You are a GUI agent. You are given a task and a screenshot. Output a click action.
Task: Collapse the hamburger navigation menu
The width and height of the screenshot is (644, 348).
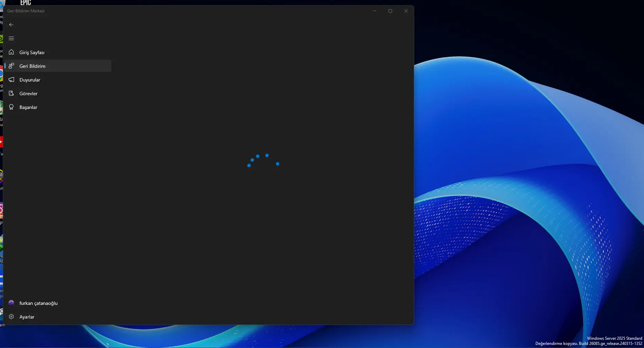11,38
